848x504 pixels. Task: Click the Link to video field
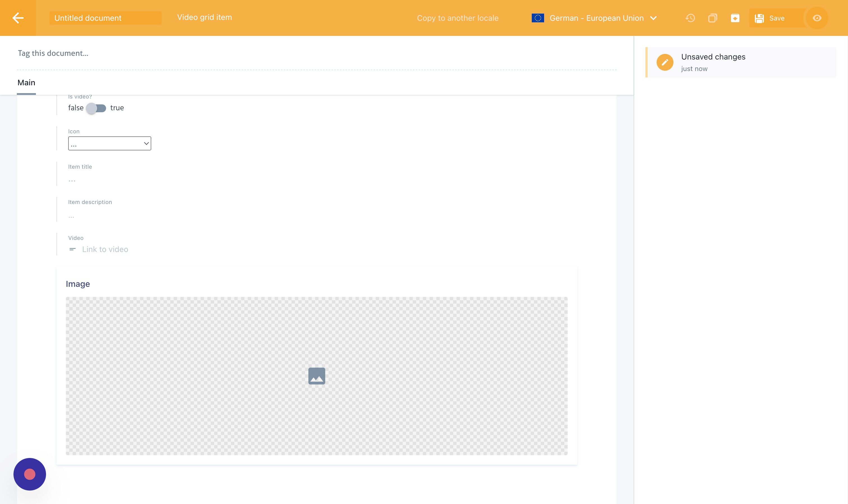point(105,249)
